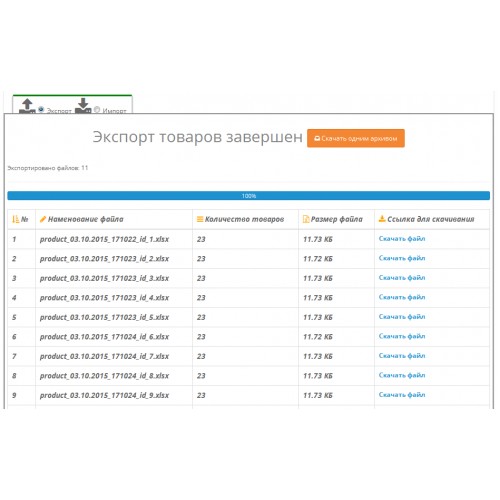
Task: Select the Экспорт radio button
Action: point(41,109)
